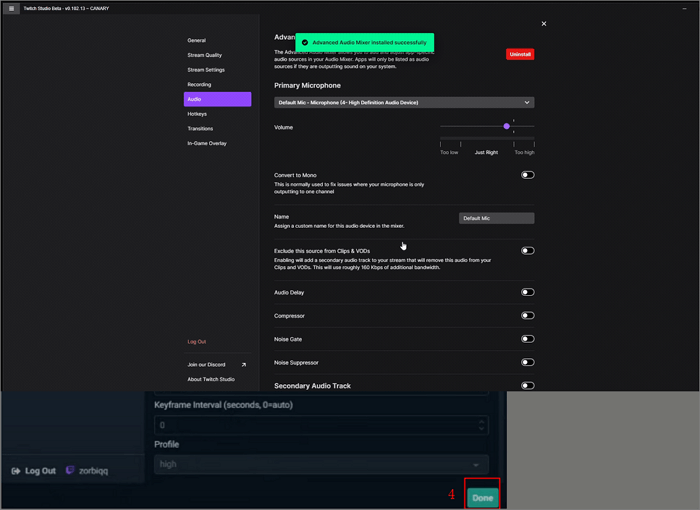
Task: Click the red Uninstall button
Action: click(x=520, y=54)
